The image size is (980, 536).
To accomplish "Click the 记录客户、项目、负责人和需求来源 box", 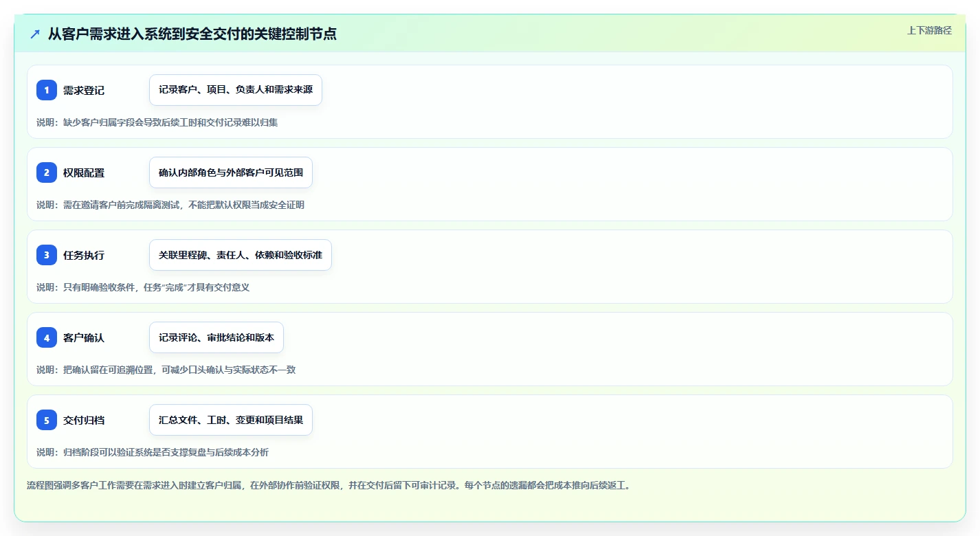I will pos(236,90).
